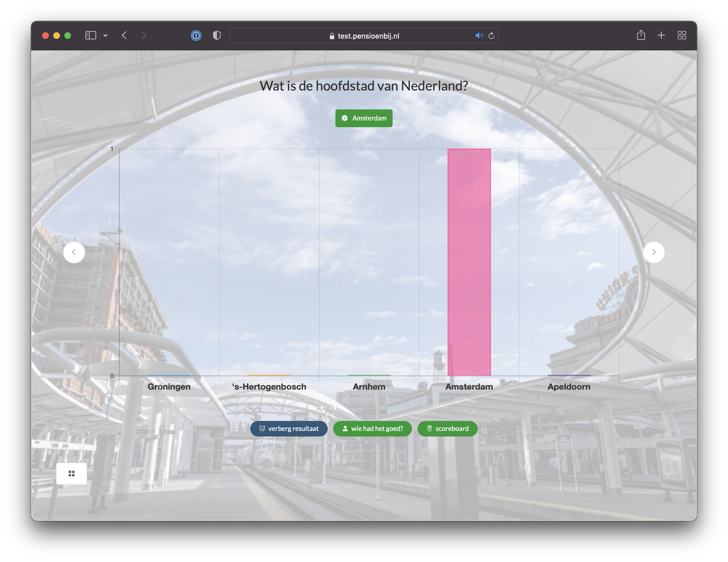The width and height of the screenshot is (728, 562).
Task: Go to the next slide arrow
Action: (654, 252)
